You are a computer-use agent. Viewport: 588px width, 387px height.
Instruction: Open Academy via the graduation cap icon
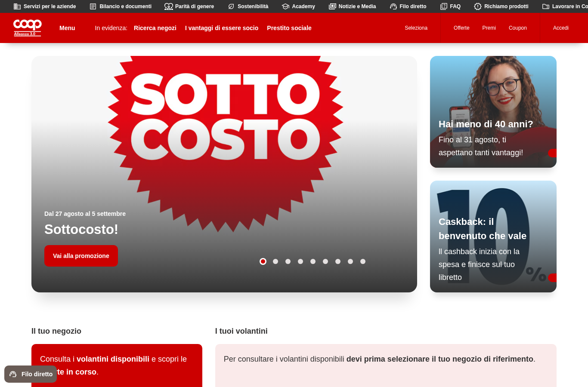(285, 6)
